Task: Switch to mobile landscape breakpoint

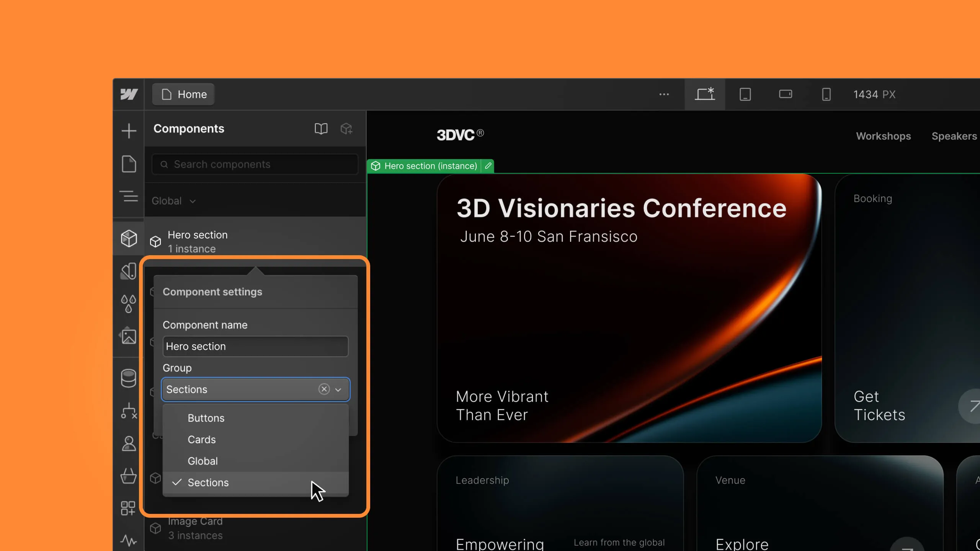Action: [x=786, y=94]
